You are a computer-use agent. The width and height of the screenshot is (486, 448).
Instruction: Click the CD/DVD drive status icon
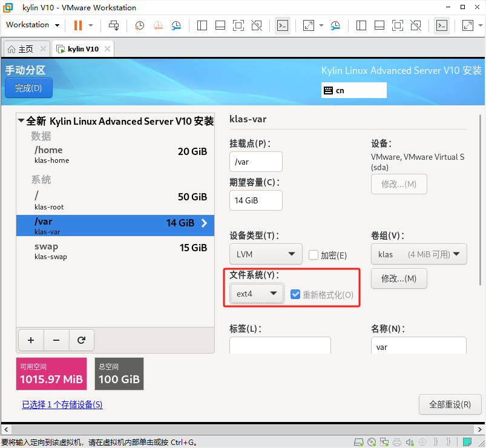pos(372,442)
